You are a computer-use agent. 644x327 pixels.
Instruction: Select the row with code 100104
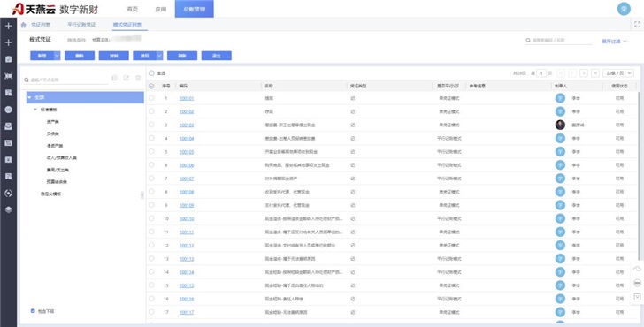(x=151, y=138)
